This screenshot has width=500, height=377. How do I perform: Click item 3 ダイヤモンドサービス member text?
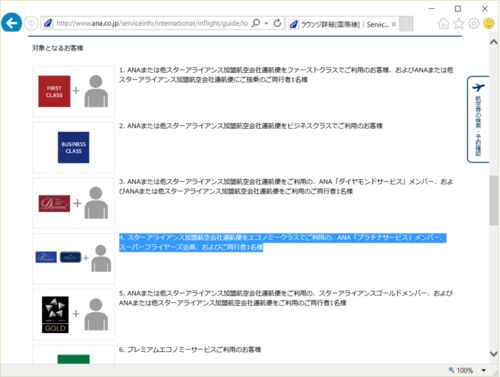[x=286, y=186]
